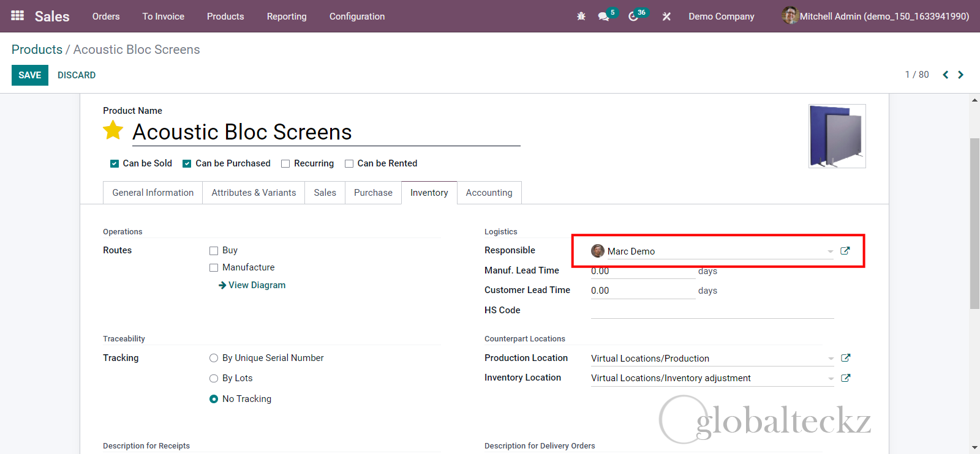Expand the Responsible user dropdown

(830, 251)
